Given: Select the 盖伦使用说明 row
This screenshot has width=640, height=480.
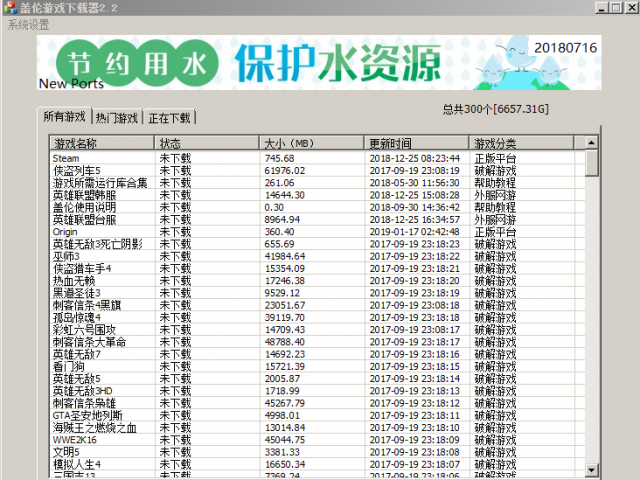Looking at the screenshot, I should (x=316, y=207).
